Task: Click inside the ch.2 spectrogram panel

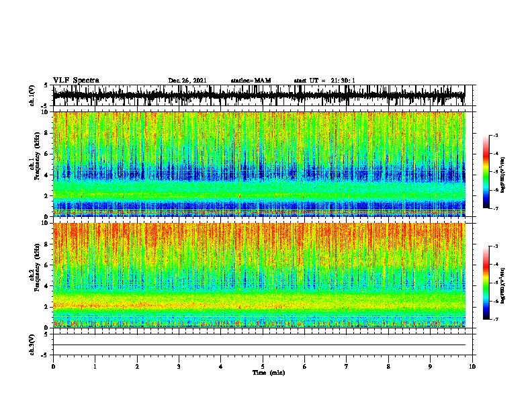Action: click(x=259, y=275)
